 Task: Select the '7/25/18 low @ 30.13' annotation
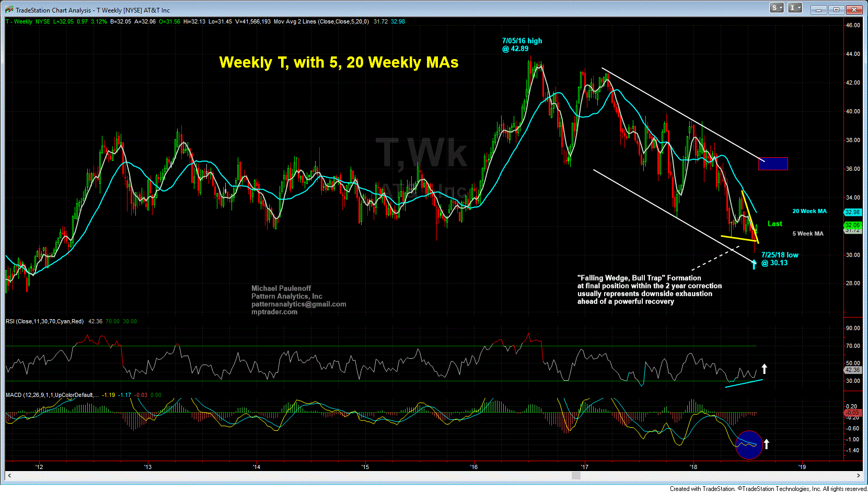pos(780,259)
